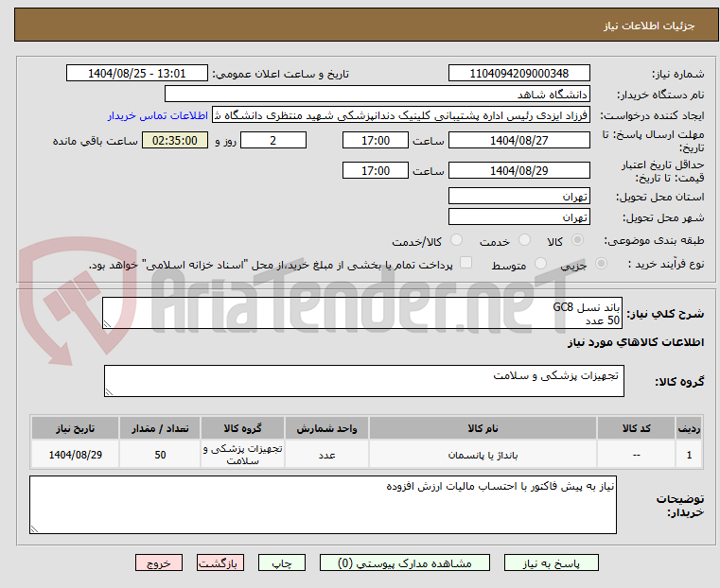The height and width of the screenshot is (588, 720).
Task: Open 'اطلاعات تماس خریدار' link
Action: (x=158, y=115)
